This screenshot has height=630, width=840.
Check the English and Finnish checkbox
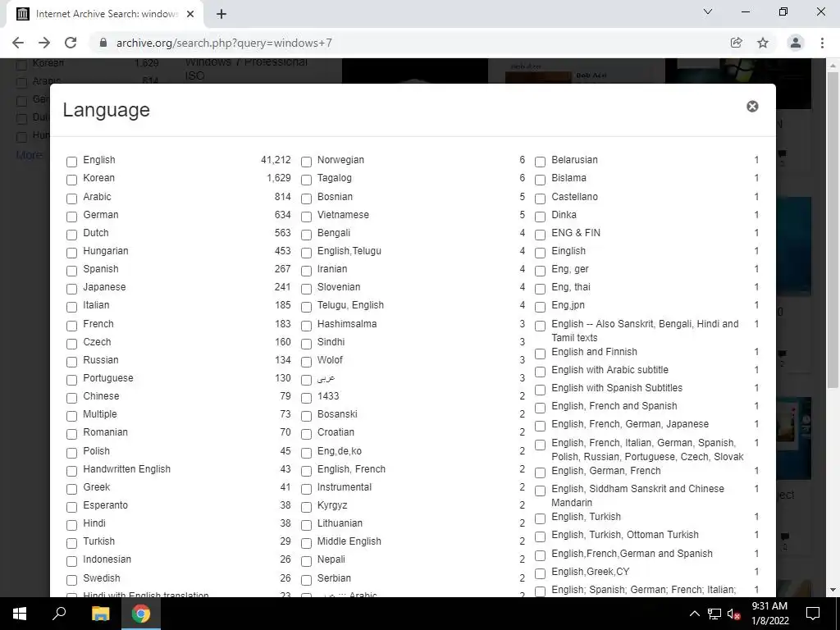click(541, 354)
